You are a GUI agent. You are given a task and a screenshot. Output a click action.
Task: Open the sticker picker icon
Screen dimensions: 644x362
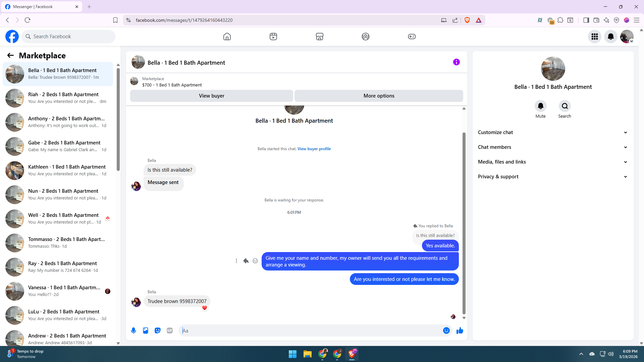coord(158,330)
